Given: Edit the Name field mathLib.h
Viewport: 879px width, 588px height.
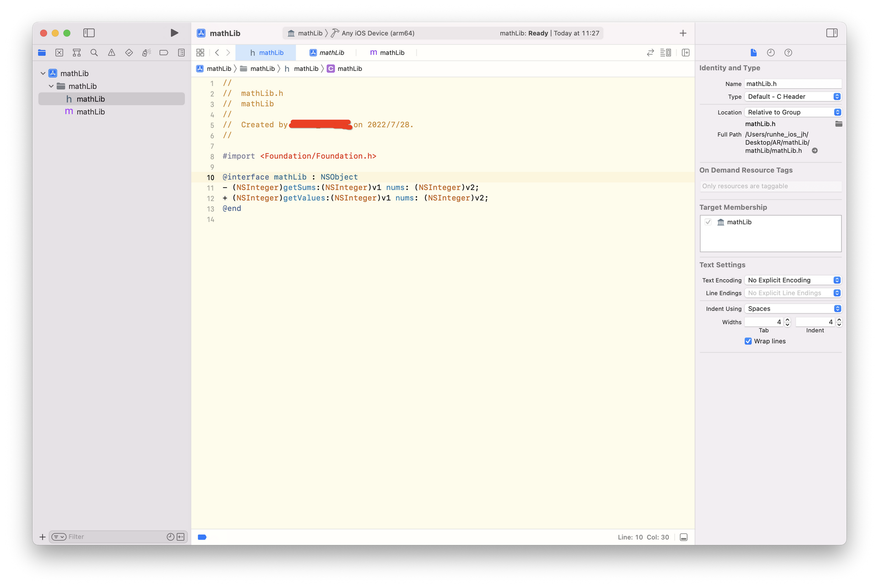Looking at the screenshot, I should 793,84.
